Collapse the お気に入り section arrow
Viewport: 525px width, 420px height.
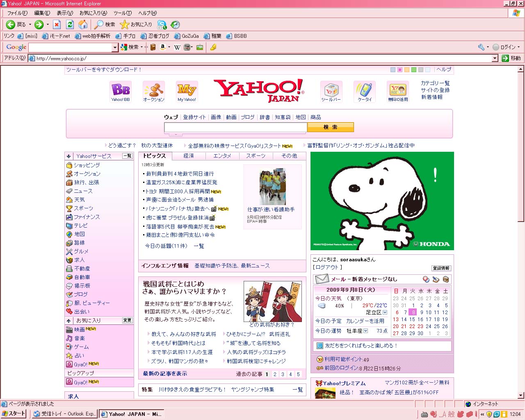click(68, 320)
